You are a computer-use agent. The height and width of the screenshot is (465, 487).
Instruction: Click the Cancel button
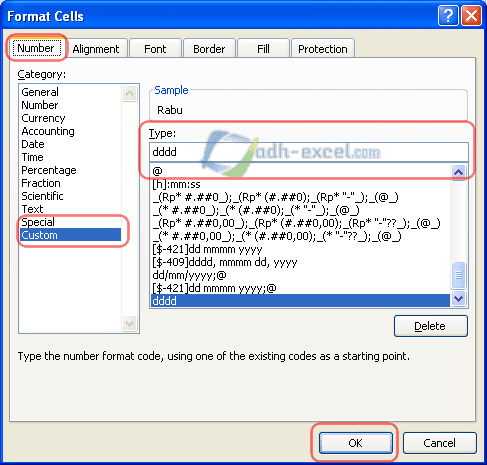[x=440, y=443]
